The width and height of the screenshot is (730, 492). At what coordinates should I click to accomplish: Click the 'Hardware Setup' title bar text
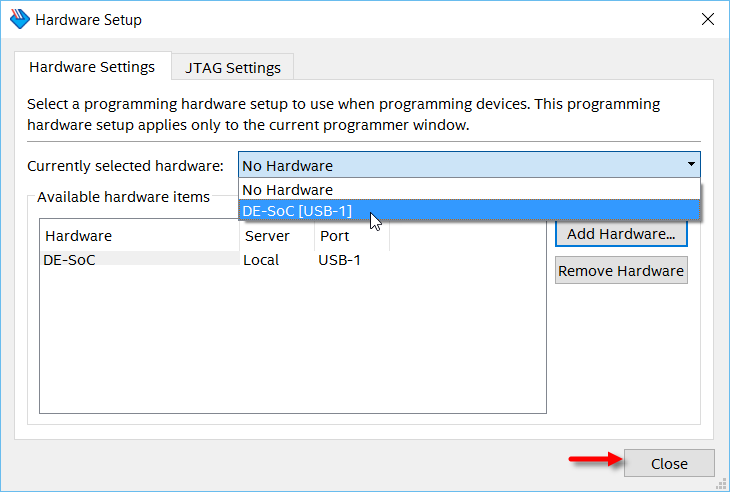point(88,20)
